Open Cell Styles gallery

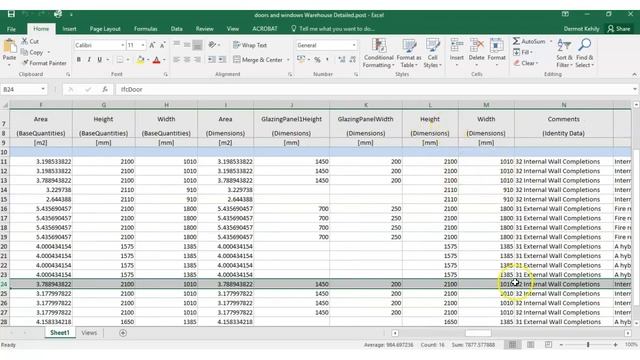[x=432, y=53]
